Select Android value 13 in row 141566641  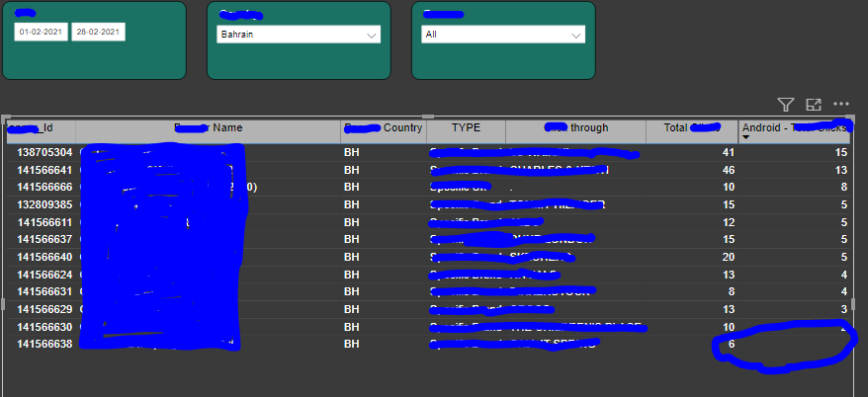(x=841, y=170)
